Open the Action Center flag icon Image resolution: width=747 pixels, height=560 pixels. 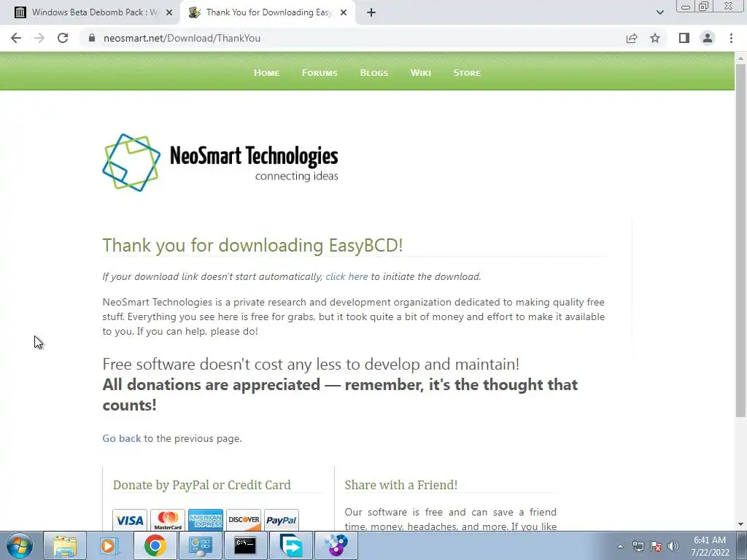click(656, 546)
